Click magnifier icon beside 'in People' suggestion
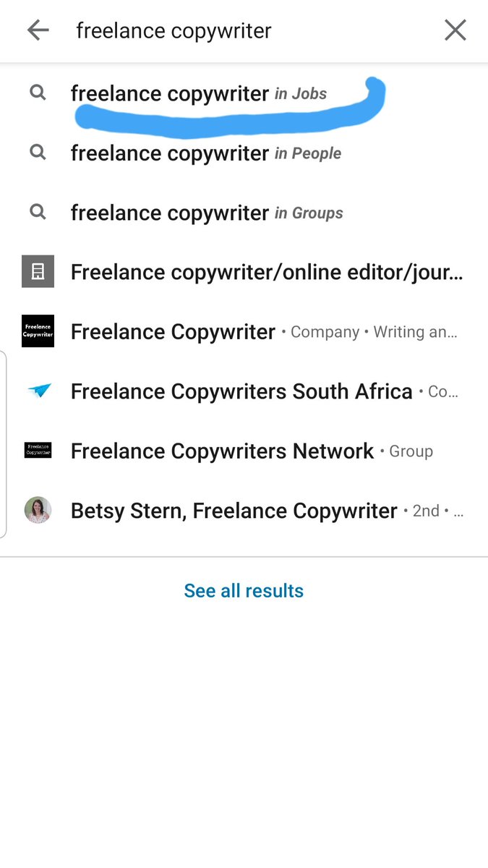 [38, 153]
